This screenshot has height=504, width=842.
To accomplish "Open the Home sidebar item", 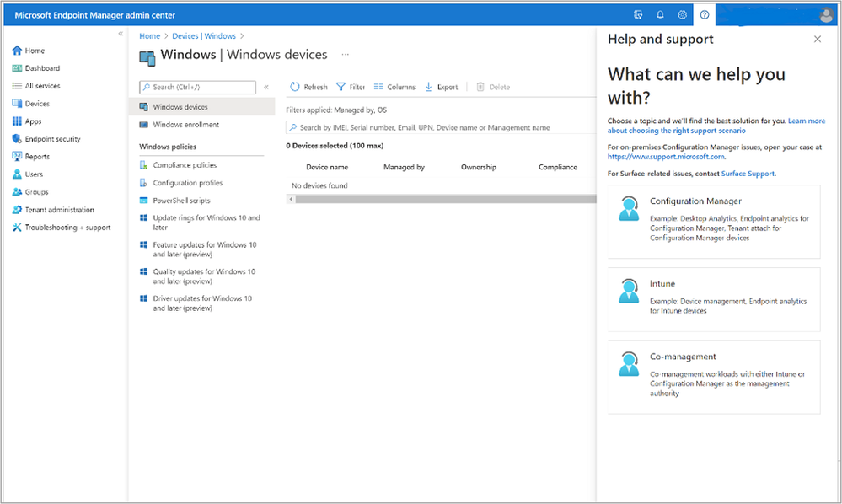I will (x=29, y=51).
